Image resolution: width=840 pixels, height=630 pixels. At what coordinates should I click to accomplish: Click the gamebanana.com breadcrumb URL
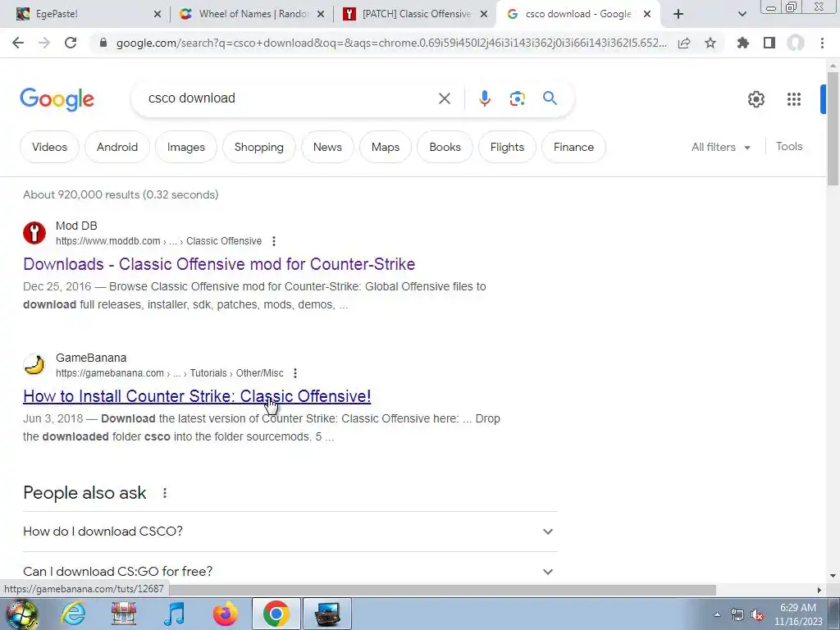click(169, 373)
